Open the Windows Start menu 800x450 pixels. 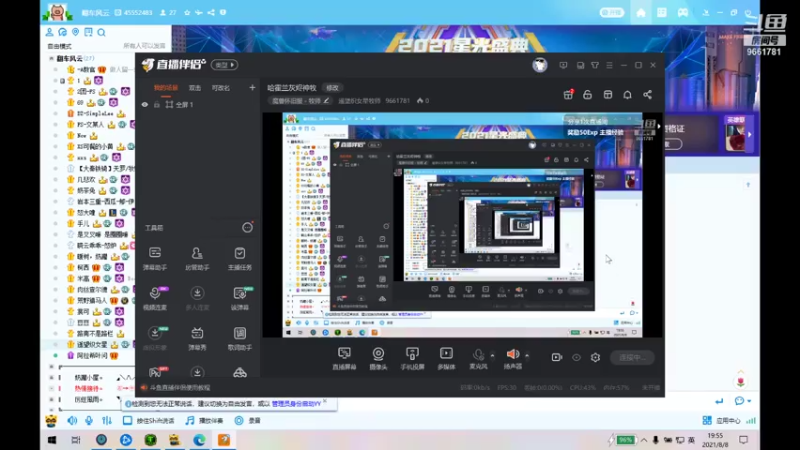(52, 440)
